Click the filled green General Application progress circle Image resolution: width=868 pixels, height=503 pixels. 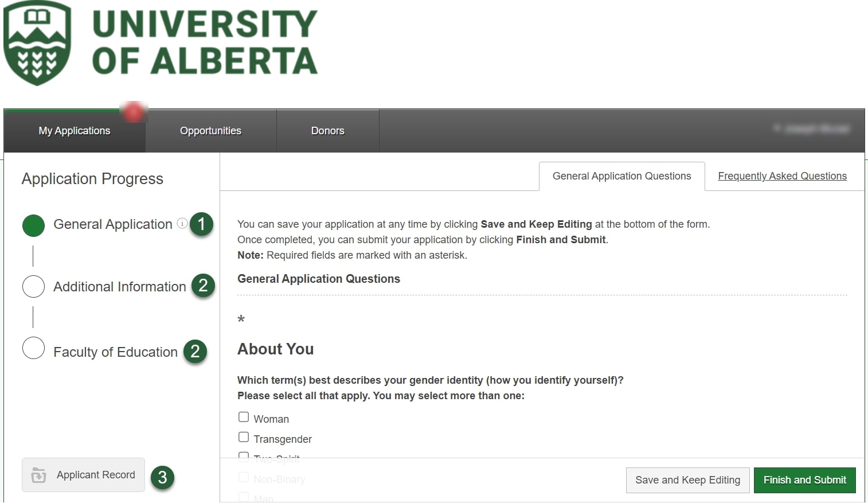pos(33,225)
